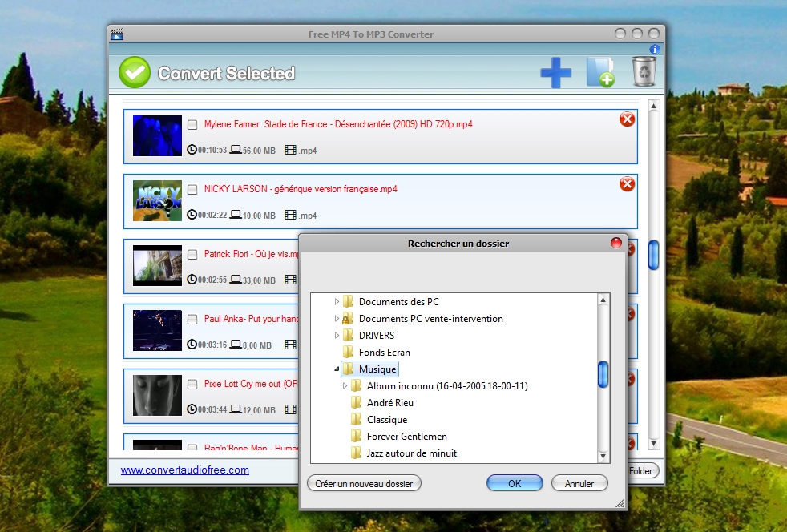Select the Paul Anka video thumbnail
The image size is (787, 532).
tap(157, 330)
